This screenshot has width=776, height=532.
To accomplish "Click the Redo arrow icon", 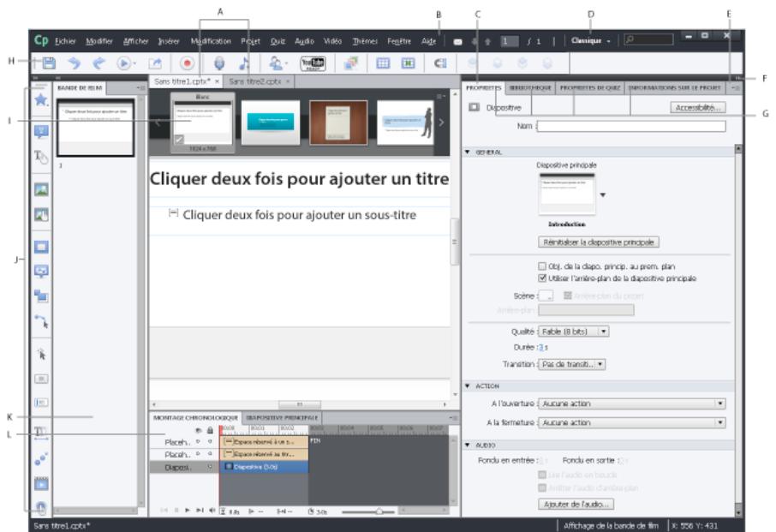I will pos(99,63).
